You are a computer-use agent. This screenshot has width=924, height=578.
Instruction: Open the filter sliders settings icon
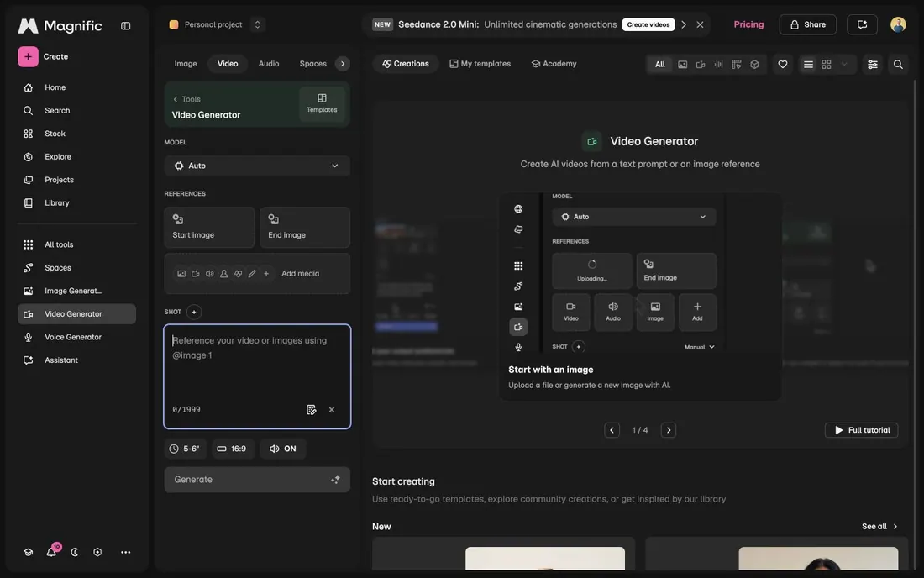pos(872,64)
